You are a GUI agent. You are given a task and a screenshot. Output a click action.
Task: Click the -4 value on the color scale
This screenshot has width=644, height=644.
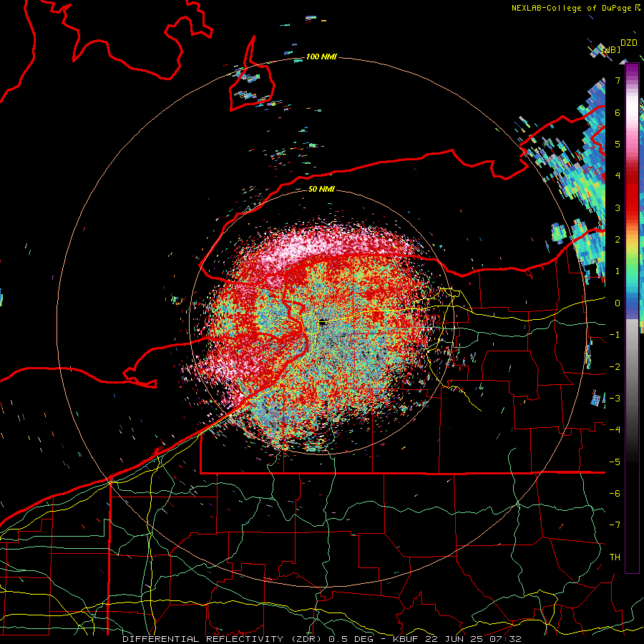tap(615, 430)
